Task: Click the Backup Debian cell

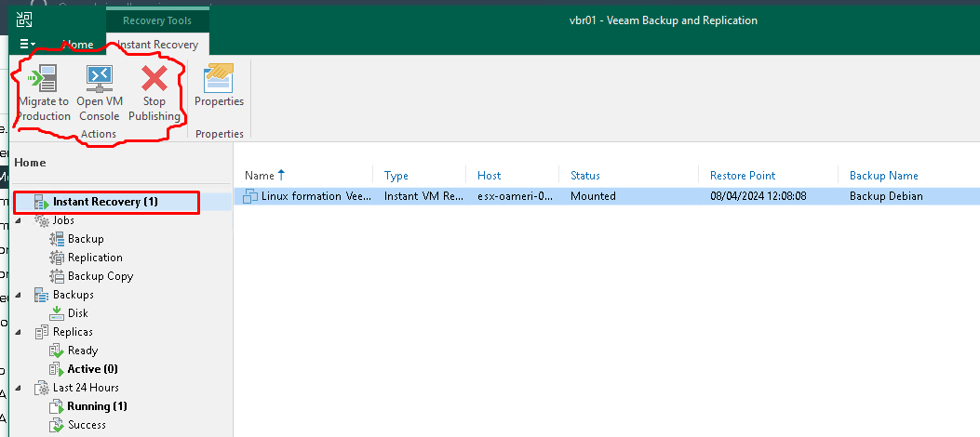Action: click(x=886, y=196)
